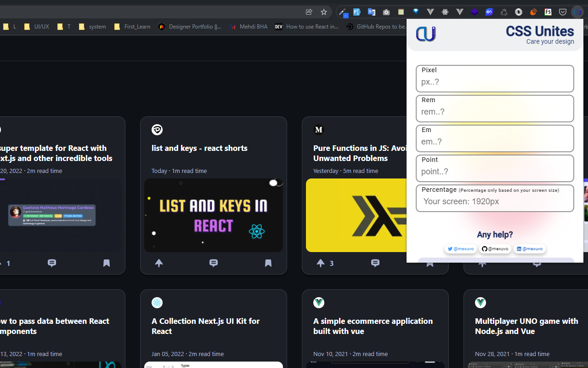Save the current page to Pocket
The width and height of the screenshot is (588, 368).
pyautogui.click(x=563, y=12)
